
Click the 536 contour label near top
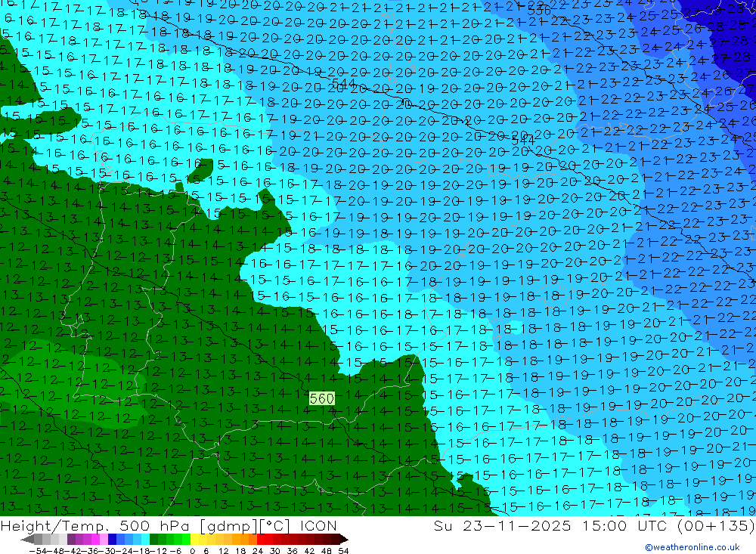point(539,11)
